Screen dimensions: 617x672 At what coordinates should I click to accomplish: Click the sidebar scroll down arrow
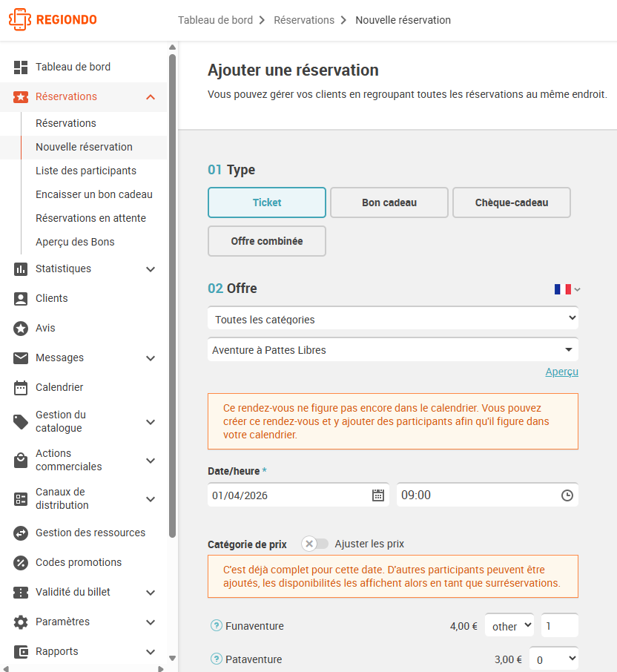point(172,659)
